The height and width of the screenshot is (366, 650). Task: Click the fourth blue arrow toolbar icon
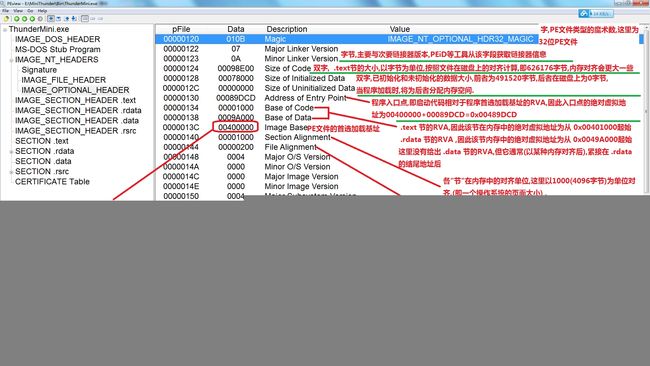(74, 19)
